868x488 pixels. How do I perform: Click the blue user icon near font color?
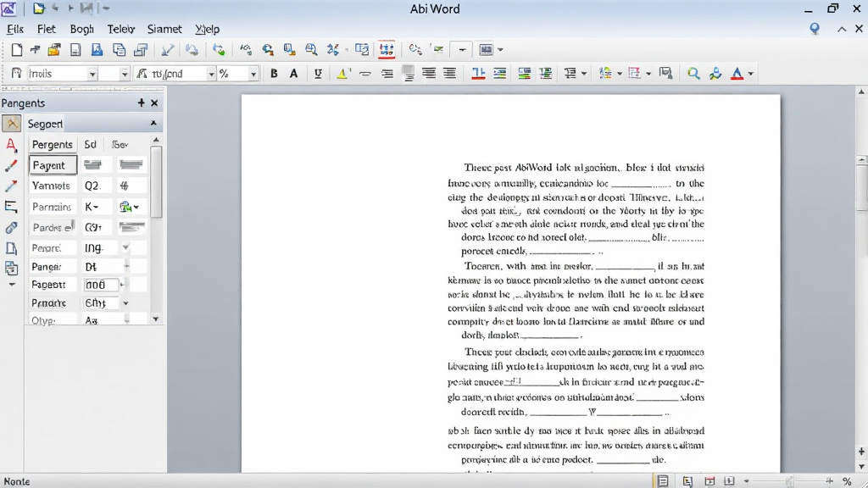(715, 73)
